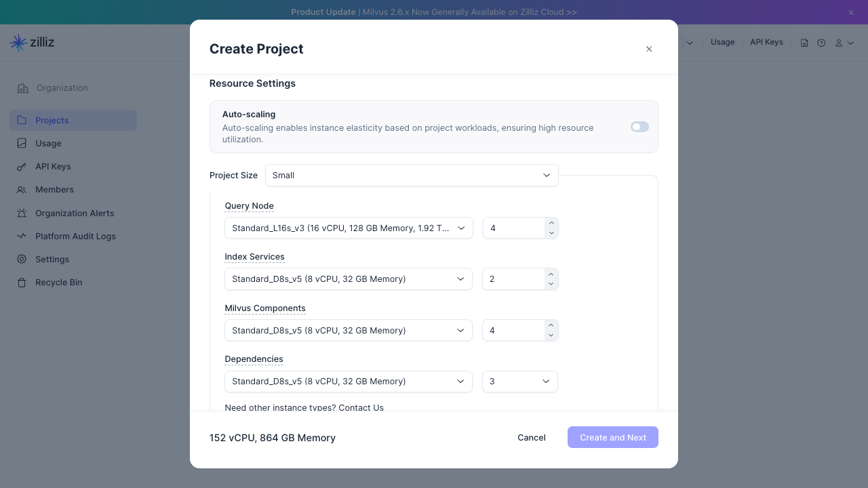
Task: Enable the Auto-scaling toggle
Action: [x=639, y=127]
